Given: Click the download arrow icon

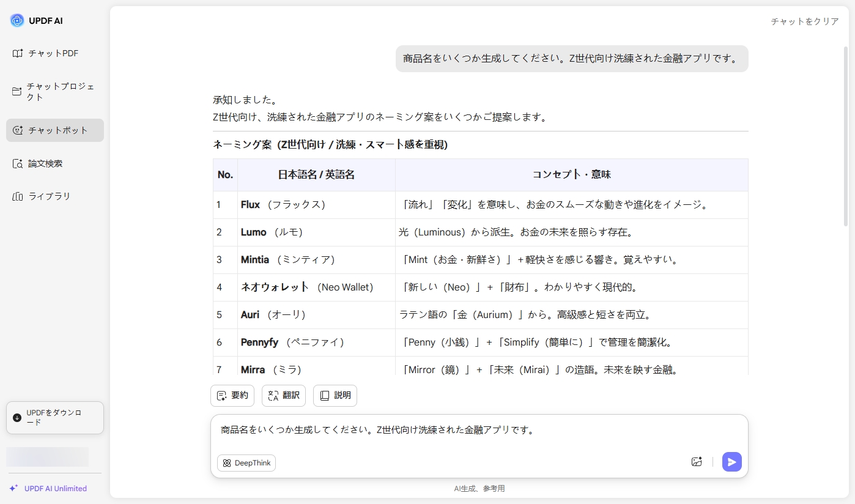Looking at the screenshot, I should [17, 418].
